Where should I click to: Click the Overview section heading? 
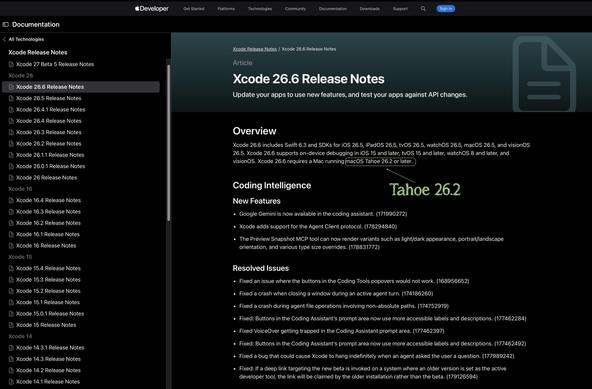point(254,131)
